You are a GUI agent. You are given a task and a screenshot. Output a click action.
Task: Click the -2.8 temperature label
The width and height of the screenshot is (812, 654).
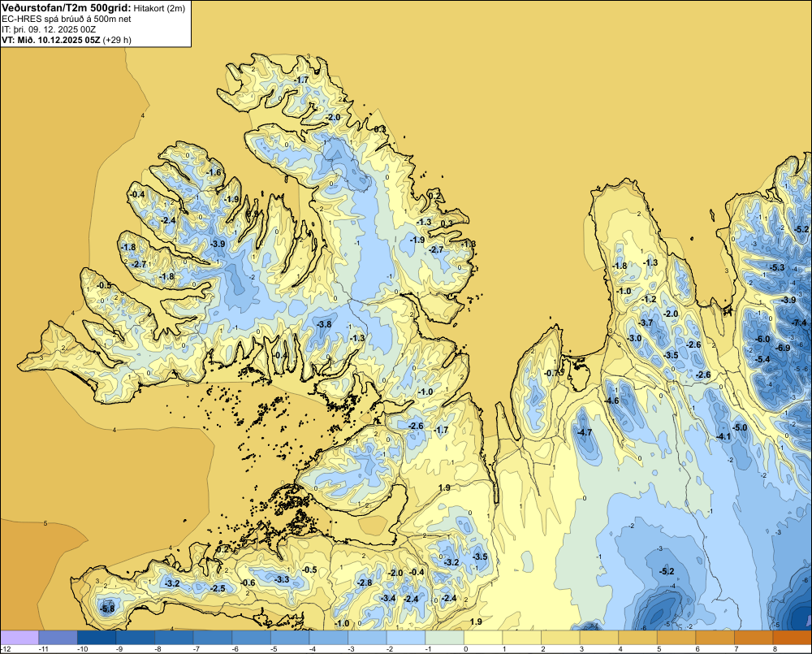coord(364,583)
